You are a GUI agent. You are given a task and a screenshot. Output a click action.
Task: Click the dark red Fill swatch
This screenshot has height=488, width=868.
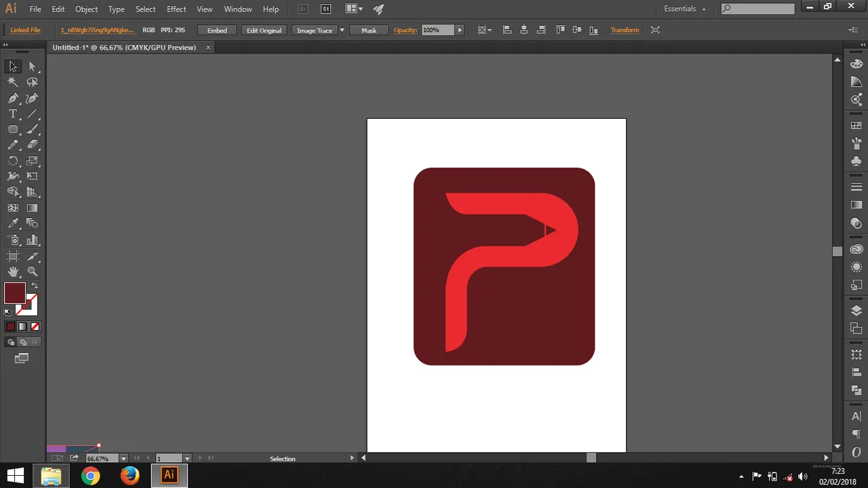click(x=15, y=293)
